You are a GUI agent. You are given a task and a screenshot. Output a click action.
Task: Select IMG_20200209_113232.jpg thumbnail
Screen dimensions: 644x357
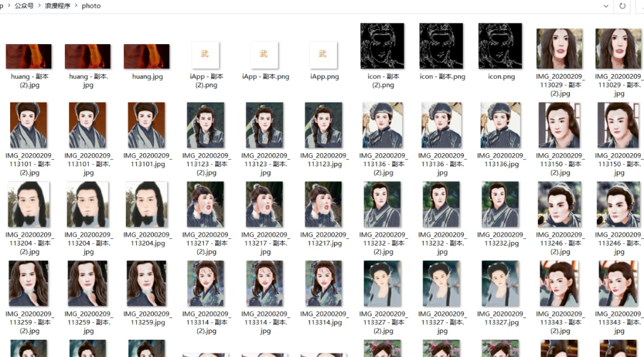click(500, 204)
